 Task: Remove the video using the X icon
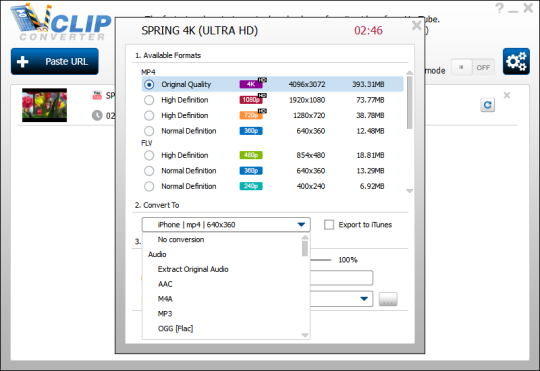[x=507, y=95]
